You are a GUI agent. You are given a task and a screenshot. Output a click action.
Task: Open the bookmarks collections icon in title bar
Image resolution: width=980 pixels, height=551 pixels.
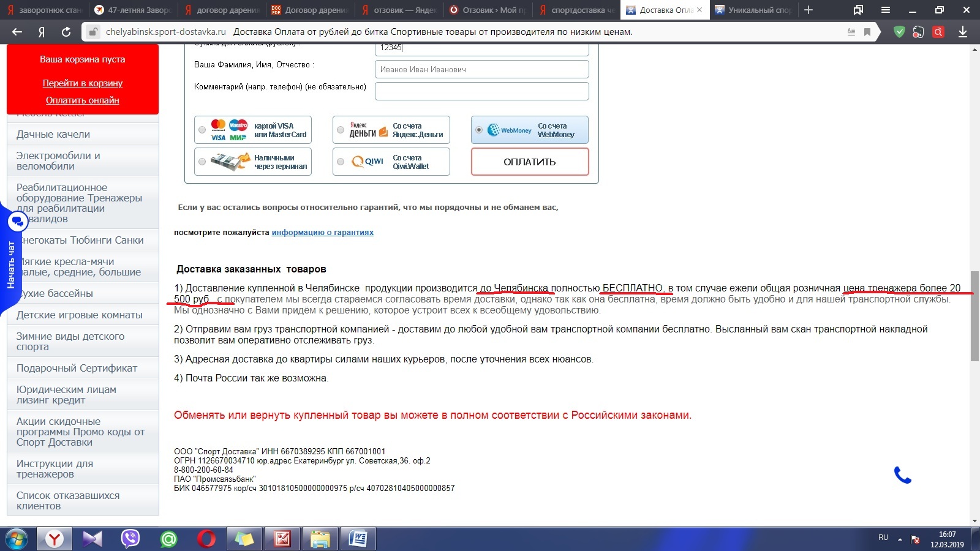[x=858, y=10]
